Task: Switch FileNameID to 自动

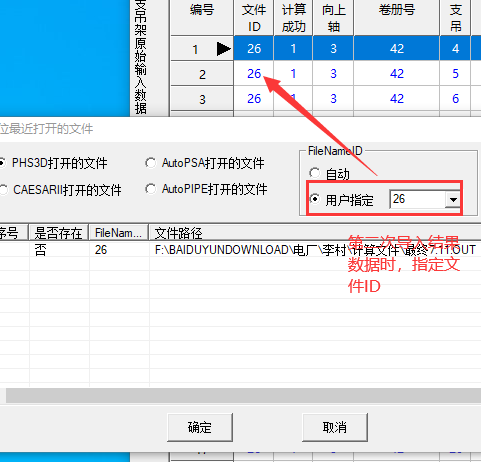Action: click(329, 173)
